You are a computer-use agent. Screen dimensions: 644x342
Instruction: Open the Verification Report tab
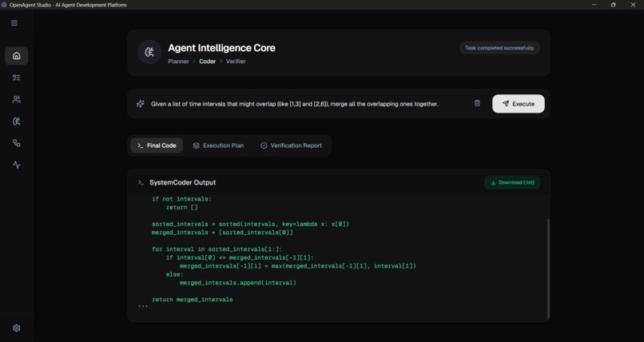click(291, 145)
